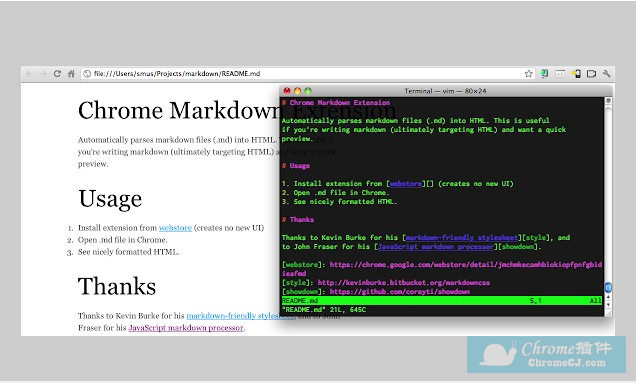636x383 pixels.
Task: Zoom Terminal window with the green button
Action: [308, 91]
